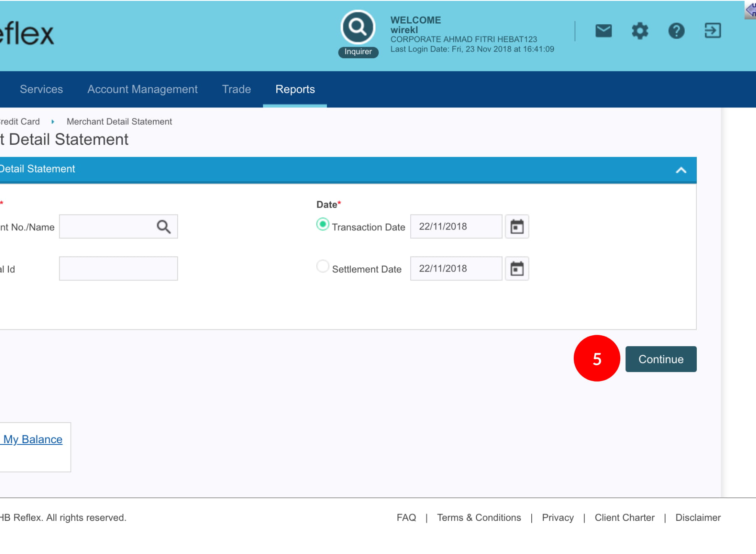This screenshot has width=756, height=554.
Task: Open the Account Management menu
Action: point(142,89)
